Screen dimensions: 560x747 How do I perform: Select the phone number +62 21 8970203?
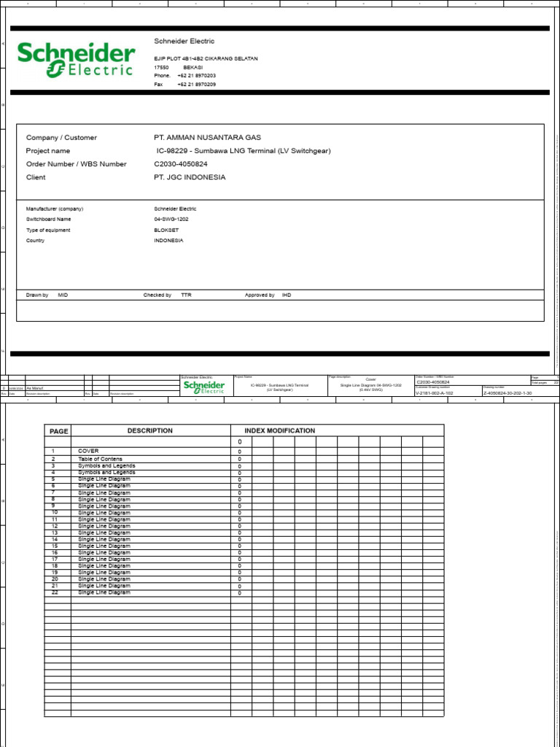[197, 76]
